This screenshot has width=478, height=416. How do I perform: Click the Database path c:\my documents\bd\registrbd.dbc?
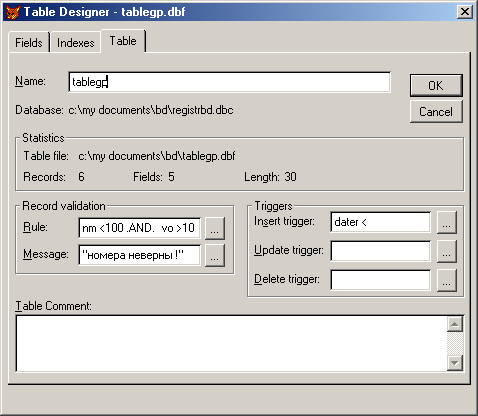click(x=151, y=110)
